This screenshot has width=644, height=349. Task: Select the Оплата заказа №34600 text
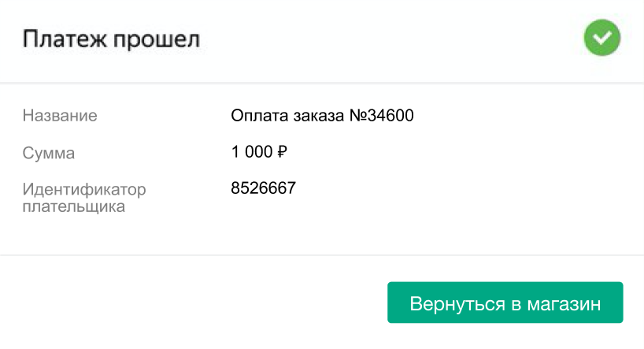click(322, 116)
